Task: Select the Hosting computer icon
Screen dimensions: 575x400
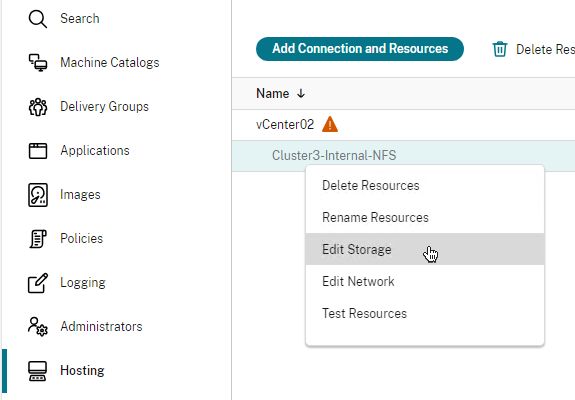Action: click(37, 371)
